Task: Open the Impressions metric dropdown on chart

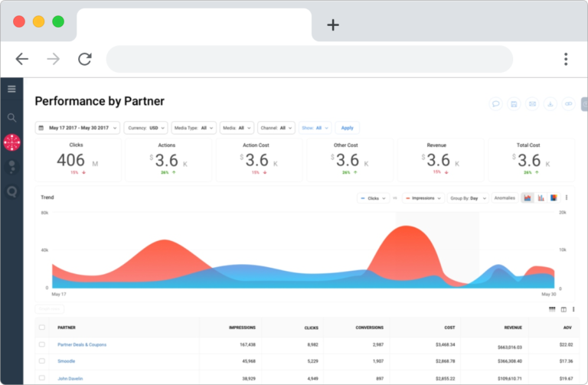Action: click(423, 198)
